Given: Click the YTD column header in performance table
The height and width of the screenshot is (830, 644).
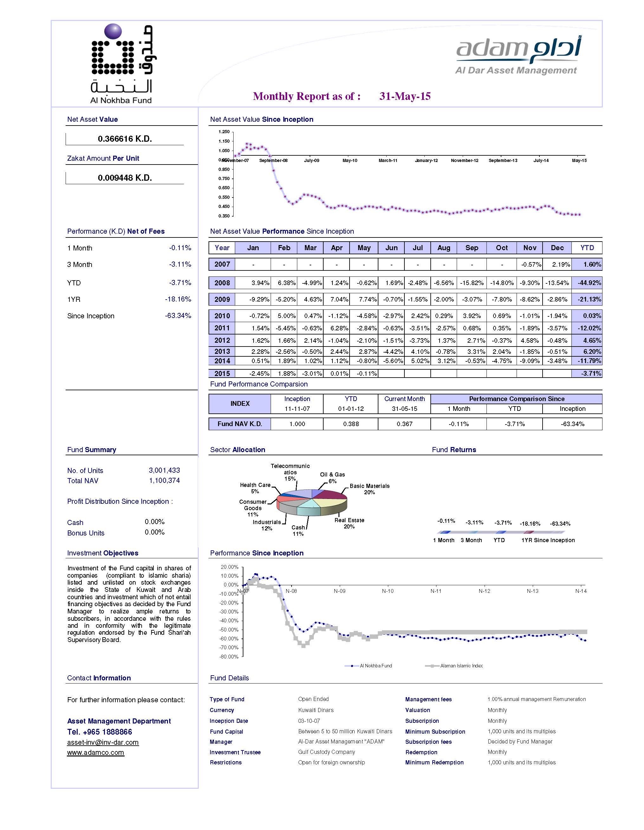Looking at the screenshot, I should tap(587, 248).
